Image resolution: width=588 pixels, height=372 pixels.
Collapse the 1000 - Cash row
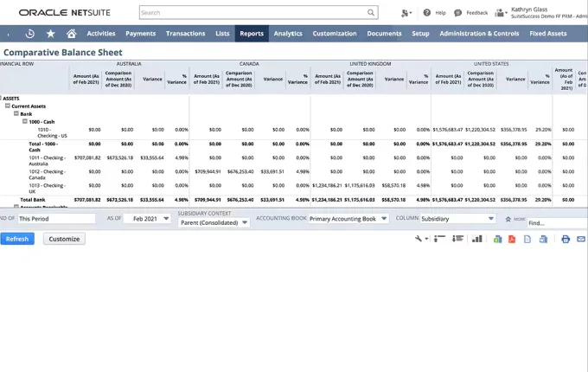click(x=25, y=121)
